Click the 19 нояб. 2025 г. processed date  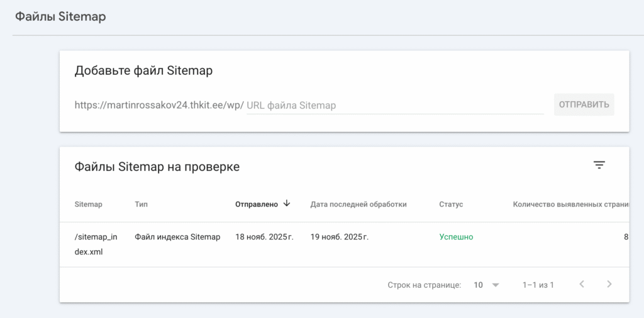click(340, 237)
